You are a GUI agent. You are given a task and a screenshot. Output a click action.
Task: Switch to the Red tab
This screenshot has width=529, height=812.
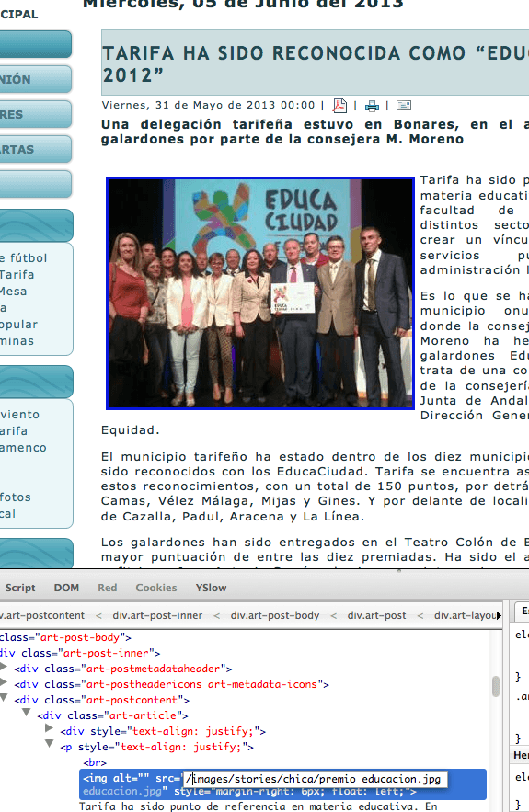tap(108, 588)
